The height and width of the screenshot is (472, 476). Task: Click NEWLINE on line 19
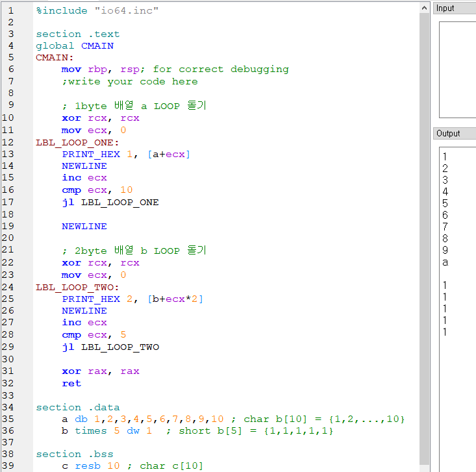tap(84, 227)
